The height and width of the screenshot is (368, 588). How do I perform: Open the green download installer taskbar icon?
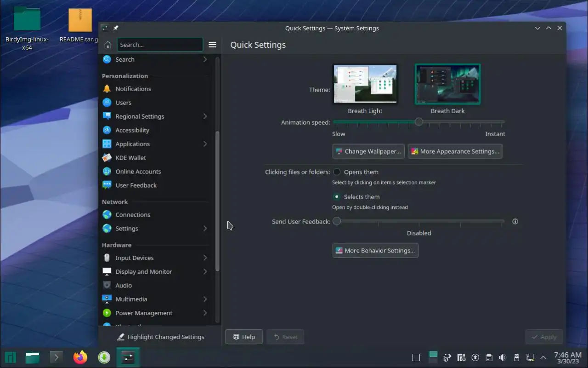coord(104,357)
